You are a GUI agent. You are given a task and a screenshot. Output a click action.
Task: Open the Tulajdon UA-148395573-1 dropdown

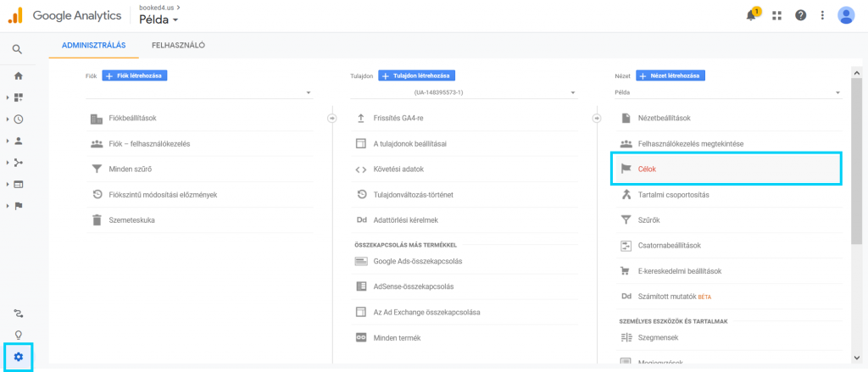(464, 92)
